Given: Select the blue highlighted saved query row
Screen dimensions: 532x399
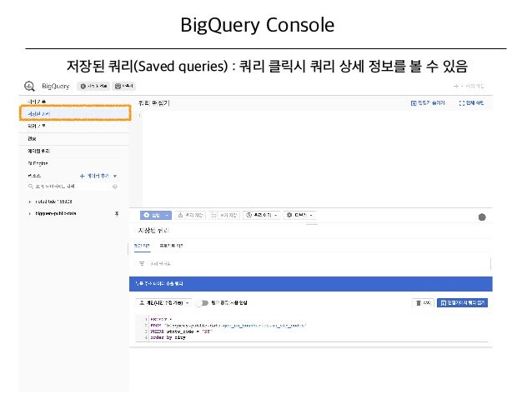Looking at the screenshot, I should click(x=311, y=284).
